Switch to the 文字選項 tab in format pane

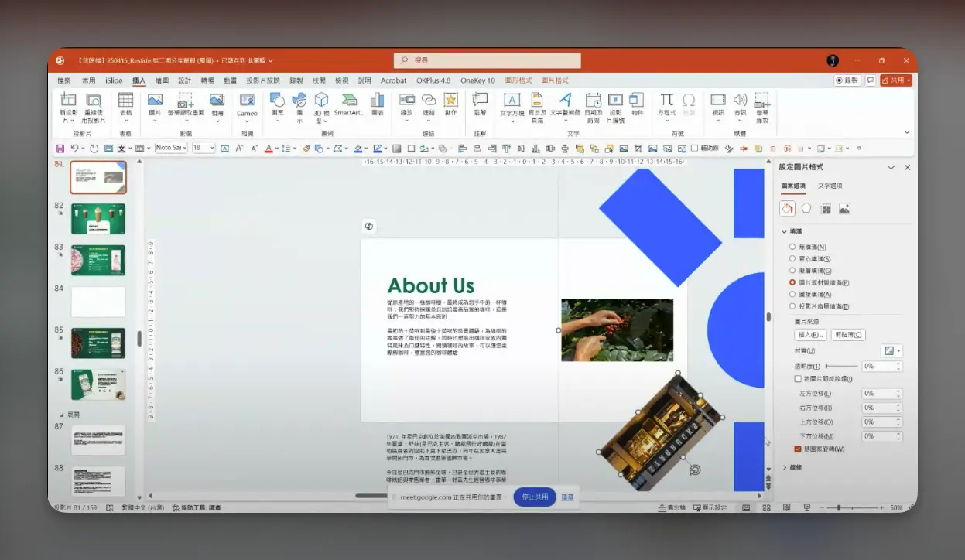coord(830,186)
